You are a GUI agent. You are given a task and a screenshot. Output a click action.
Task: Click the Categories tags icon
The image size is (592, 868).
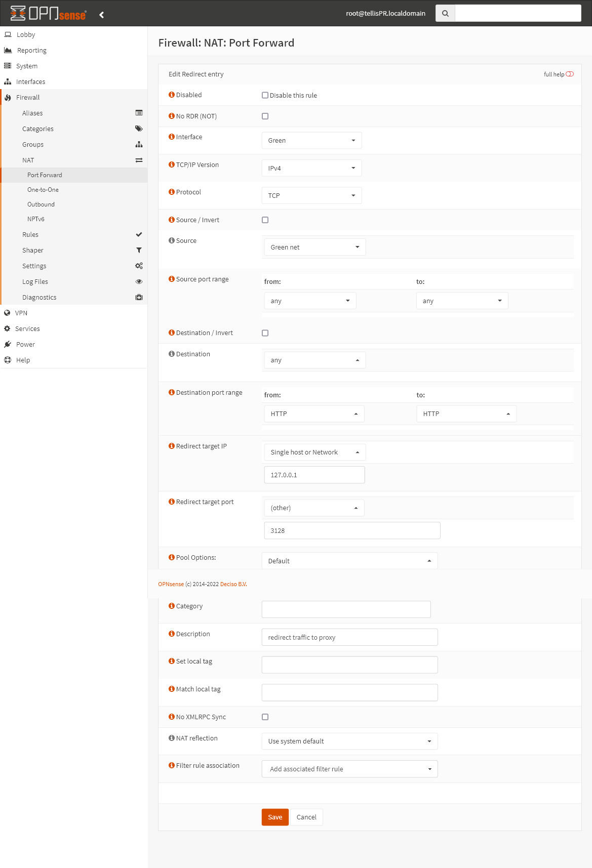pos(139,129)
